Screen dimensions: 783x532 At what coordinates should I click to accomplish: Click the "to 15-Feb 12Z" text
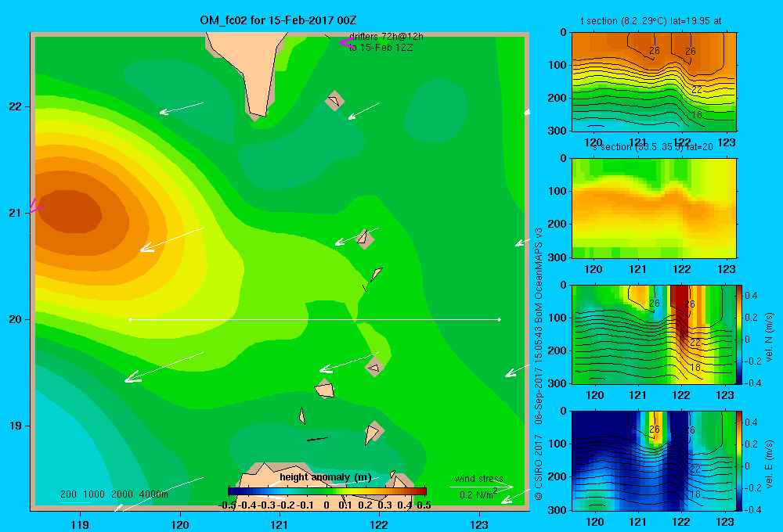click(x=381, y=48)
